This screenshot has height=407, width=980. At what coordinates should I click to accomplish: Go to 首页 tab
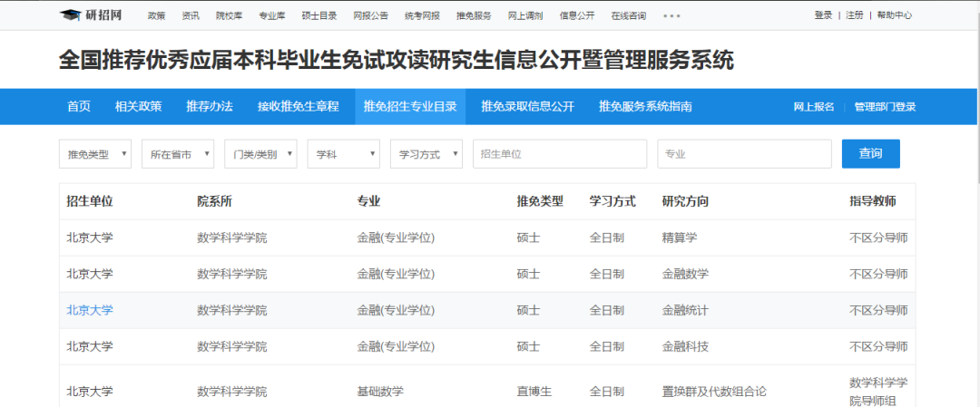tap(79, 107)
